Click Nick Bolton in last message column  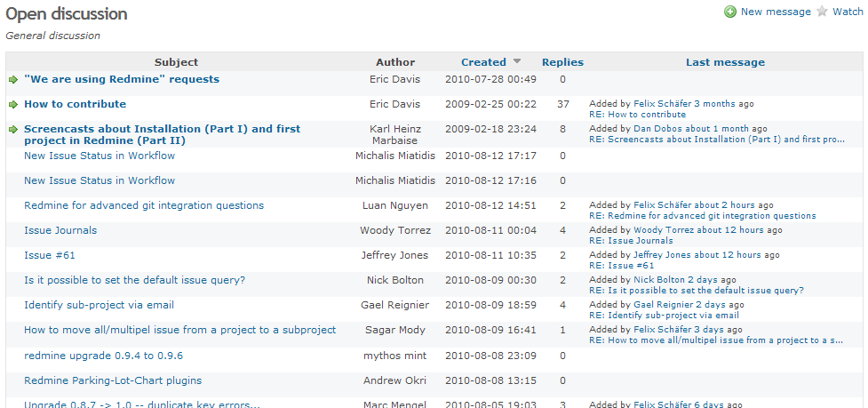[659, 280]
